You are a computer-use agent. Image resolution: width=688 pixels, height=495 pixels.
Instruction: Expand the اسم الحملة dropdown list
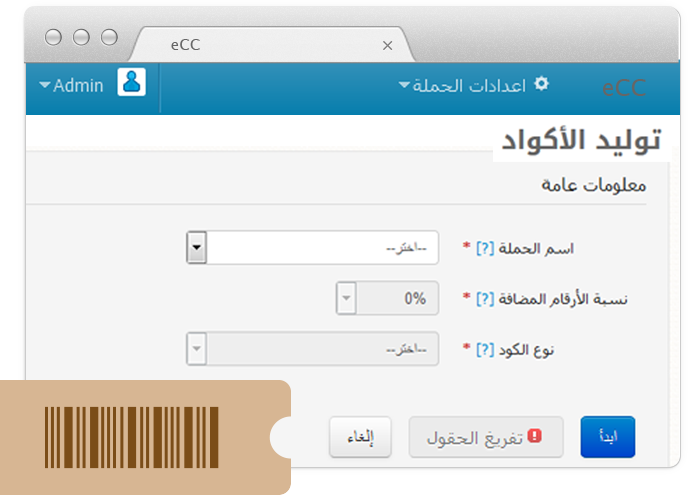(197, 247)
